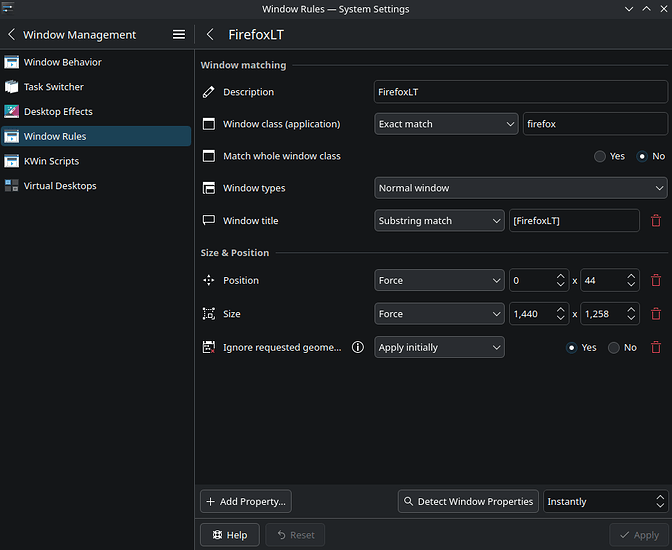Click the Ignore requested geometry icon
The height and width of the screenshot is (550, 672).
tap(209, 347)
